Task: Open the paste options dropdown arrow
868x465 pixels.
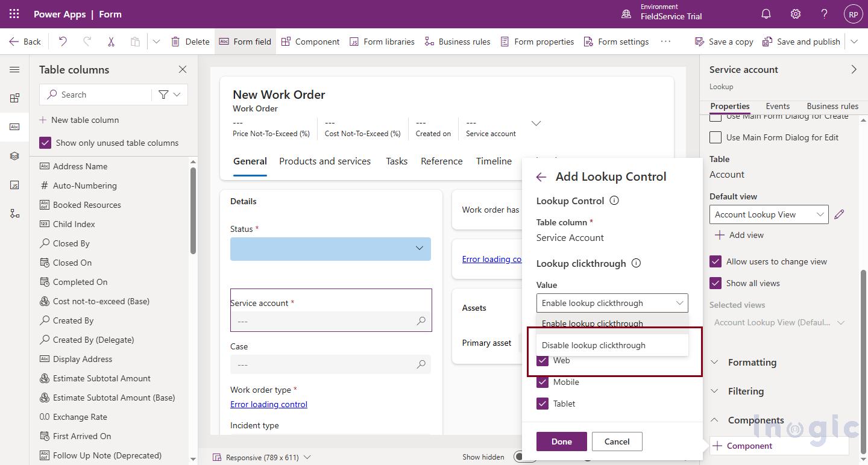Action: click(x=156, y=42)
